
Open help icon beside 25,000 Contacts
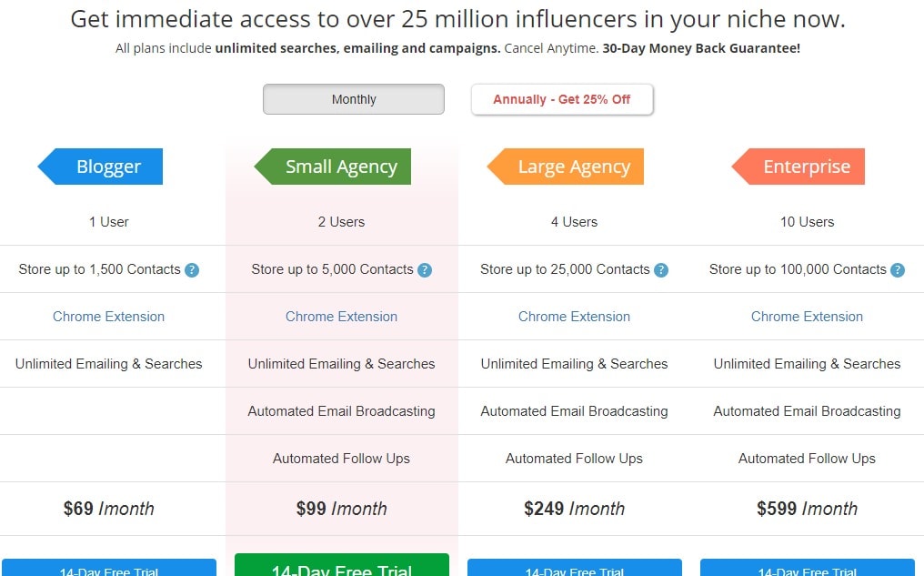tap(661, 270)
